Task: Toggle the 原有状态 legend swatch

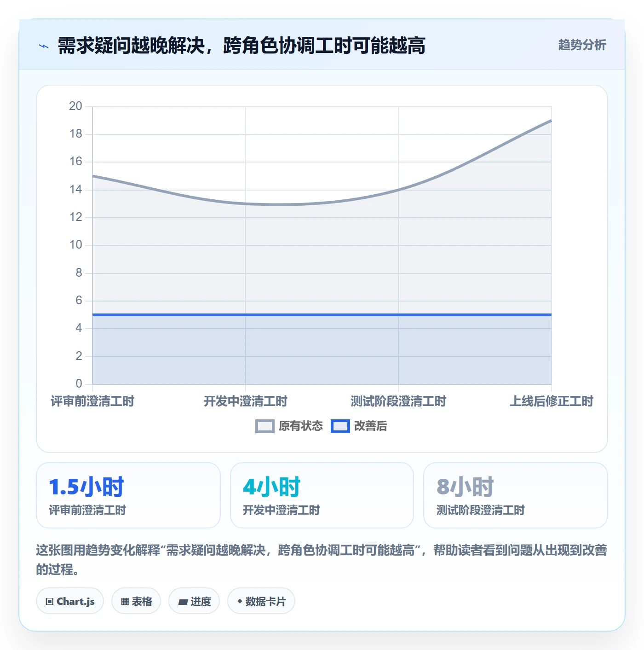Action: point(265,426)
